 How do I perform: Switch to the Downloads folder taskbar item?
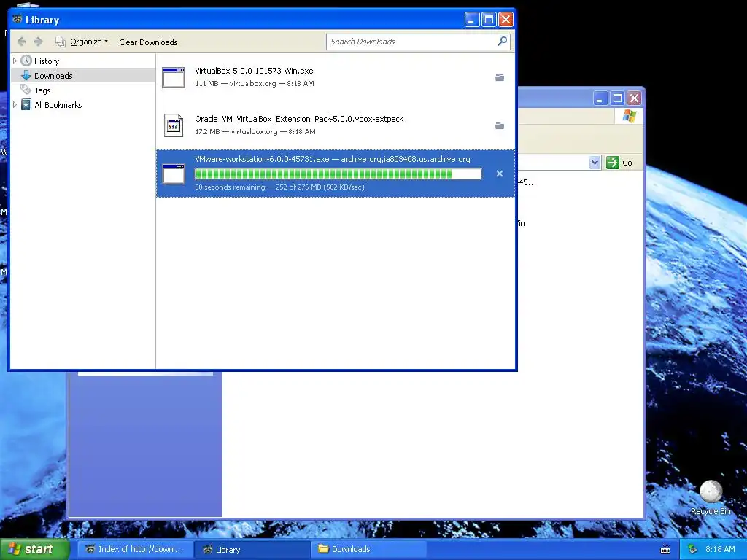coord(368,549)
